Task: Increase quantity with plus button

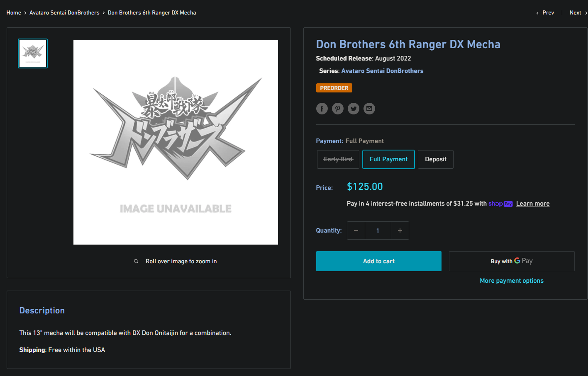Action: pyautogui.click(x=400, y=230)
